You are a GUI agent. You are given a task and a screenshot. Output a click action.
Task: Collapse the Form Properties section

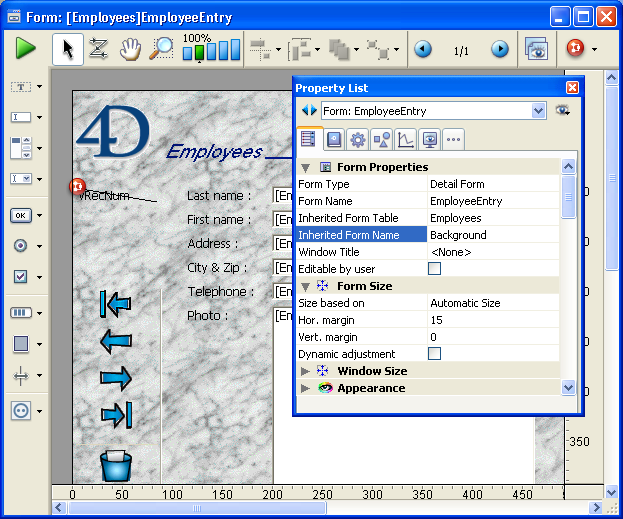pos(306,167)
